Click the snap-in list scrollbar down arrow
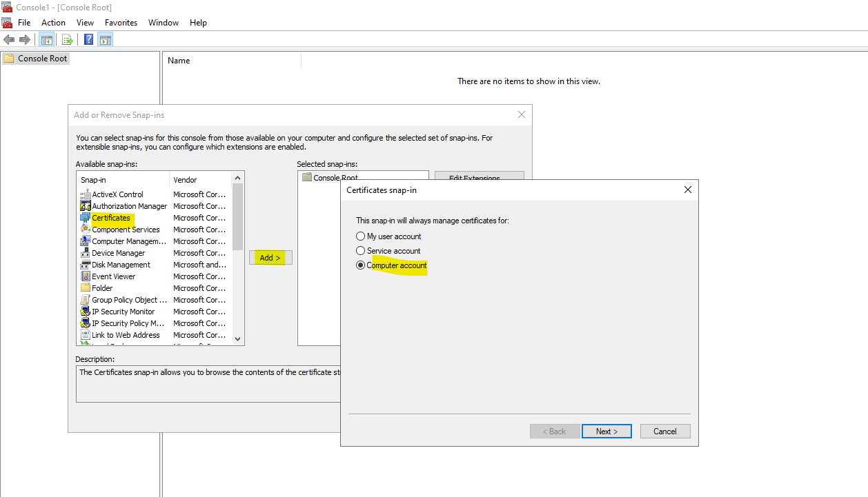The image size is (868, 497). tap(238, 339)
